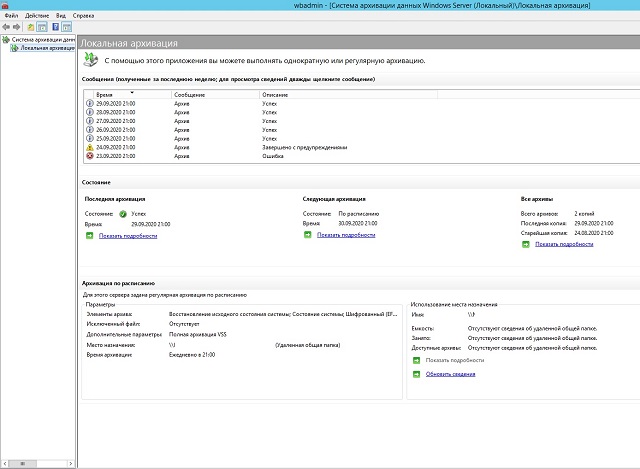Click the Обновить сведения link
This screenshot has width=640, height=469.
click(450, 374)
